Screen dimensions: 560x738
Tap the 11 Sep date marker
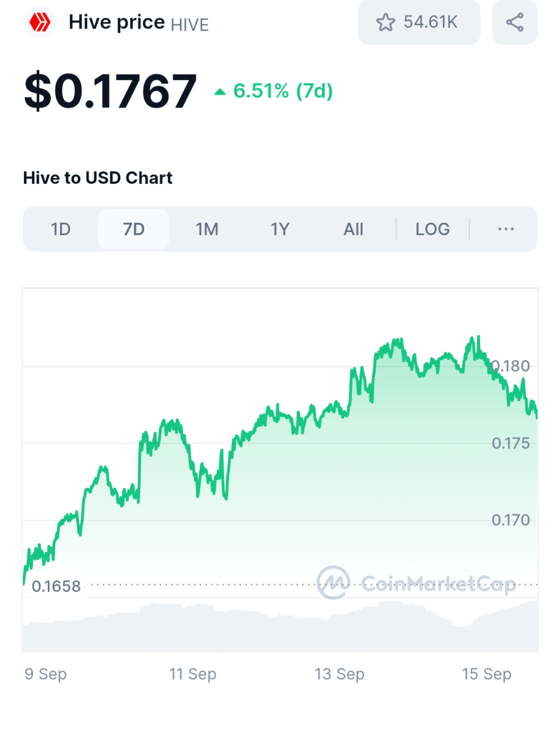193,674
